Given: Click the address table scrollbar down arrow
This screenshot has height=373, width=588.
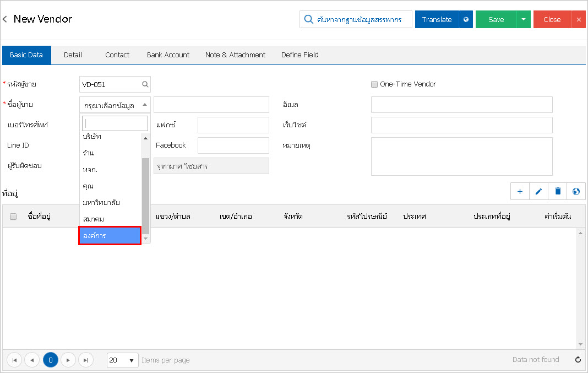Looking at the screenshot, I should pyautogui.click(x=580, y=344).
